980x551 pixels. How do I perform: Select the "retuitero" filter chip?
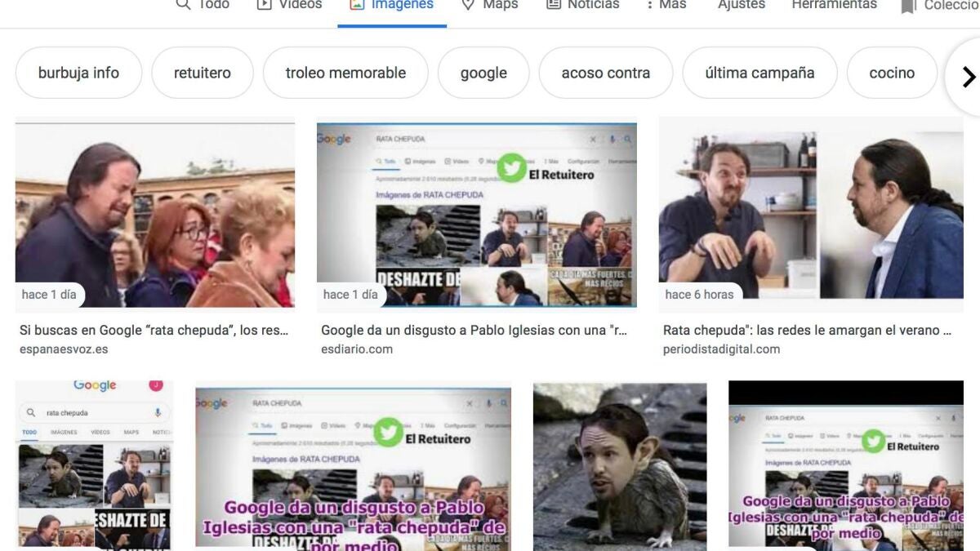pos(202,73)
